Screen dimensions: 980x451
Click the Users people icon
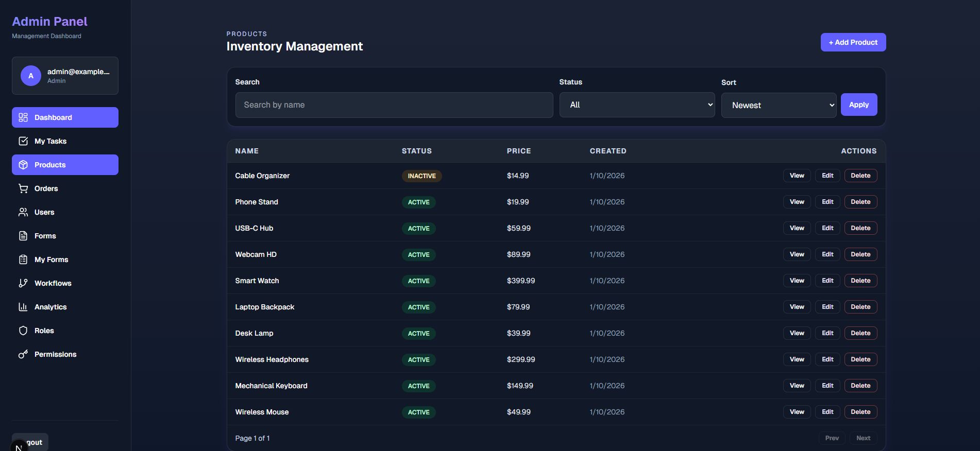coord(23,212)
